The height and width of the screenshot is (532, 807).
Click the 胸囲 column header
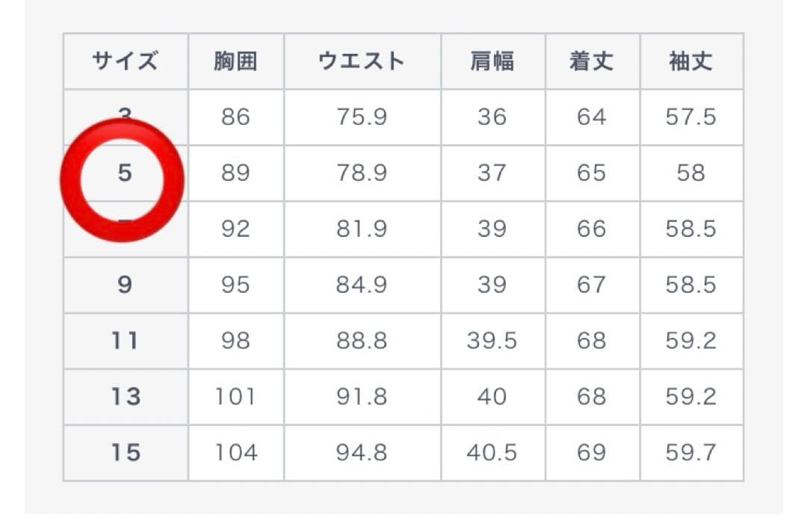(x=235, y=61)
